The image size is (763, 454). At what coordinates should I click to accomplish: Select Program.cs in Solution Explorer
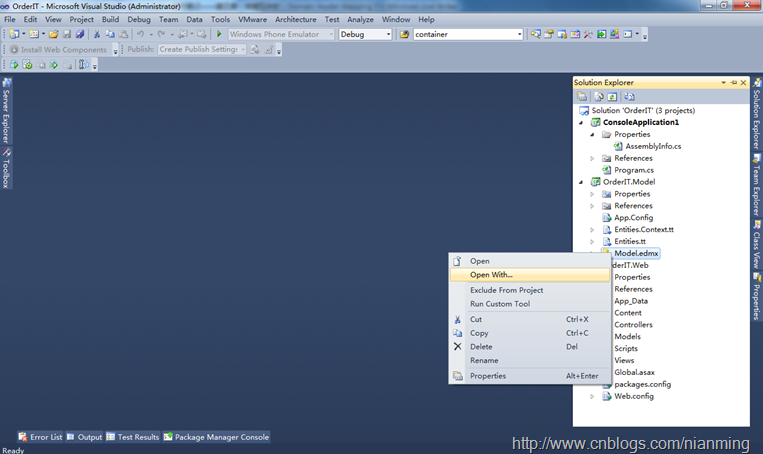[634, 170]
